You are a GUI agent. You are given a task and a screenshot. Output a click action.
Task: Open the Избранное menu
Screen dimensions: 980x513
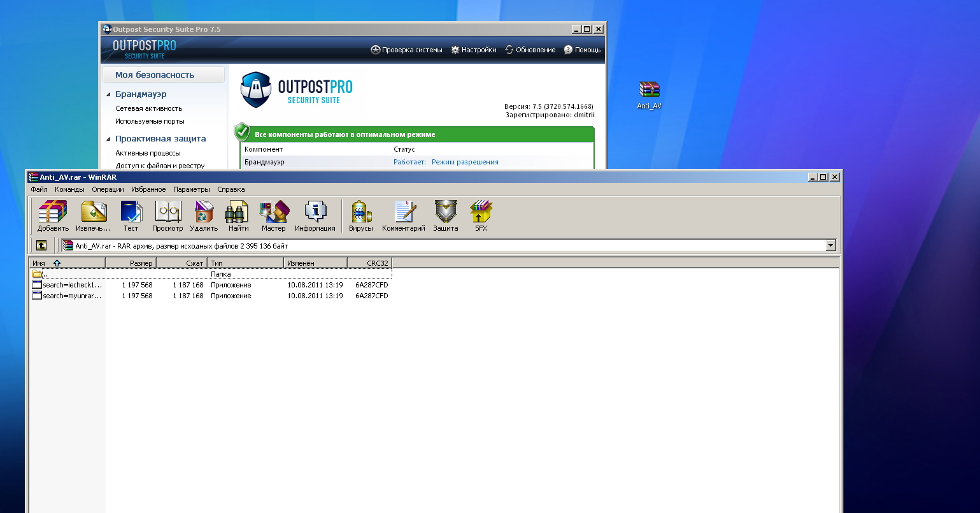coord(148,189)
